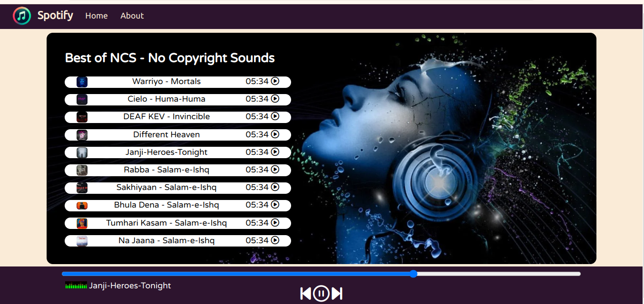The image size is (644, 304).
Task: Click the Spotify music note logo
Action: (x=22, y=16)
